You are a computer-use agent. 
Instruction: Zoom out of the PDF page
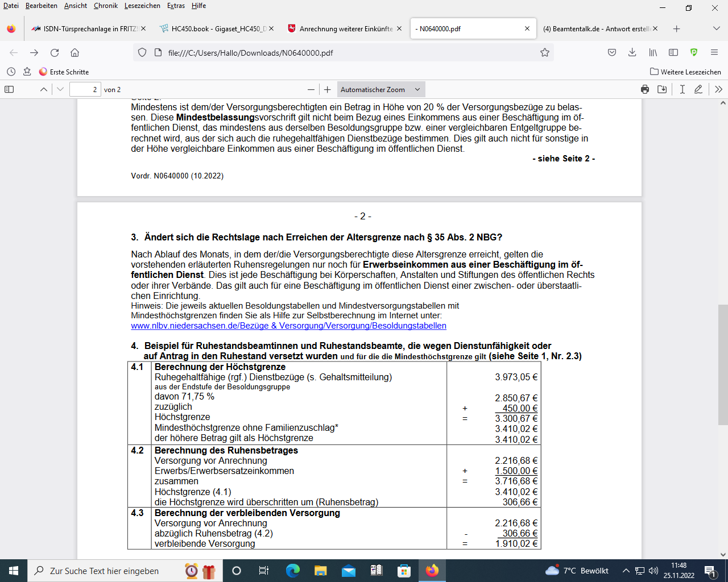[311, 89]
